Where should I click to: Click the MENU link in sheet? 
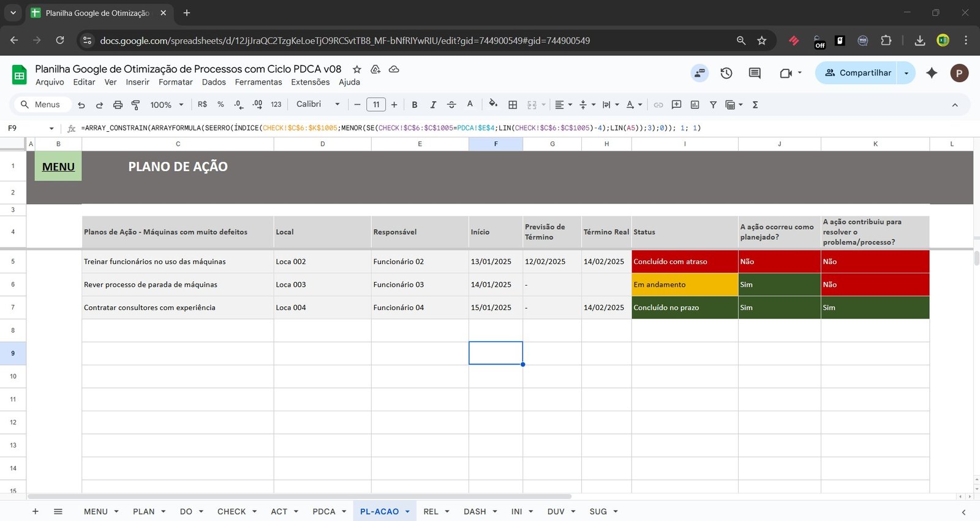pyautogui.click(x=58, y=167)
